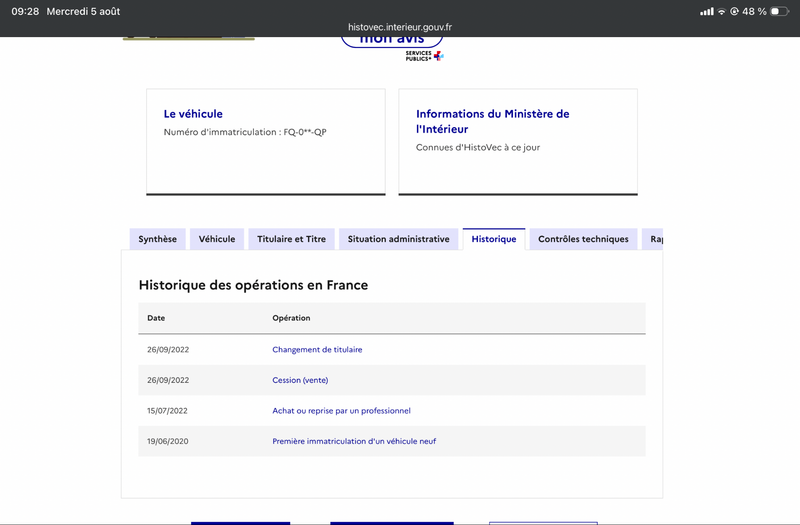800x525 pixels.
Task: Open the Contrôles techniques tab
Action: [583, 239]
